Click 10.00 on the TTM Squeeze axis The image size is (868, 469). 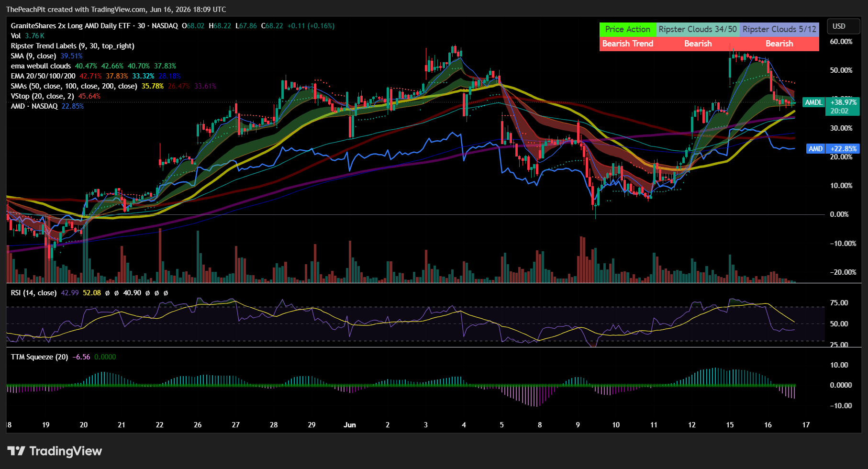(x=839, y=365)
